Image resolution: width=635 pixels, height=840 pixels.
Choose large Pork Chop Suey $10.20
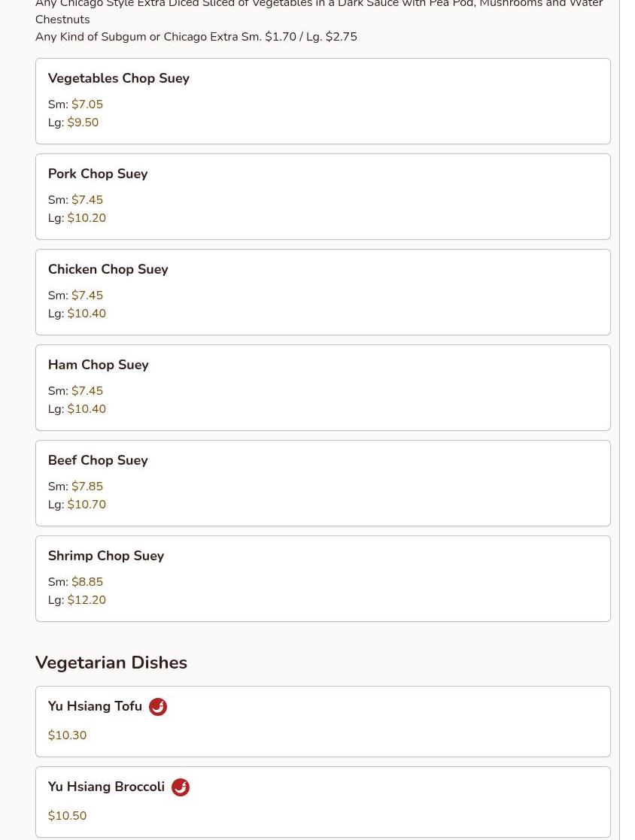tap(87, 217)
